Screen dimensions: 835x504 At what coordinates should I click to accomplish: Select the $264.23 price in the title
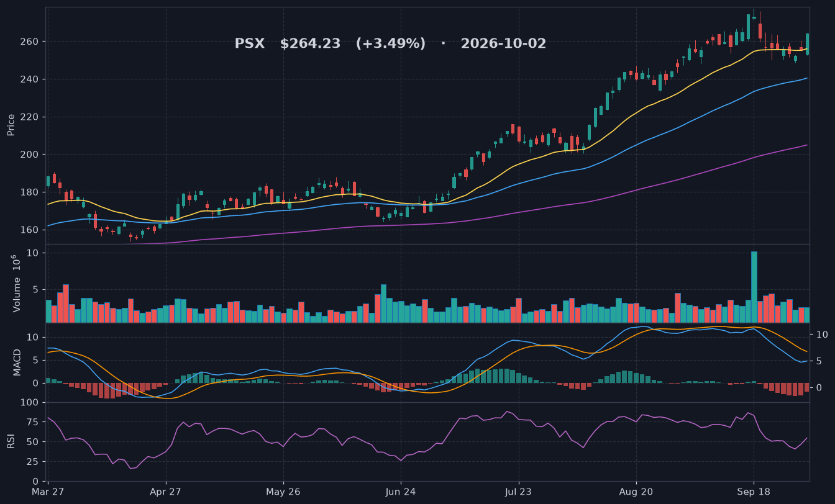[x=310, y=44]
